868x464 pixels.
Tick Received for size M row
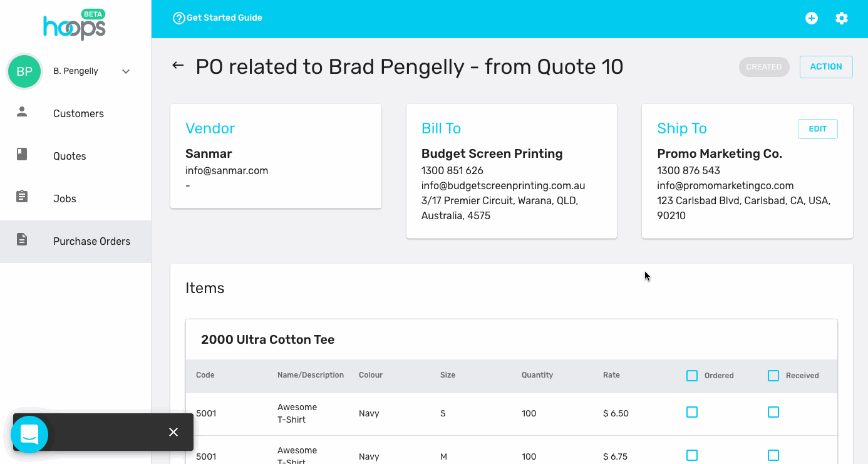click(773, 455)
